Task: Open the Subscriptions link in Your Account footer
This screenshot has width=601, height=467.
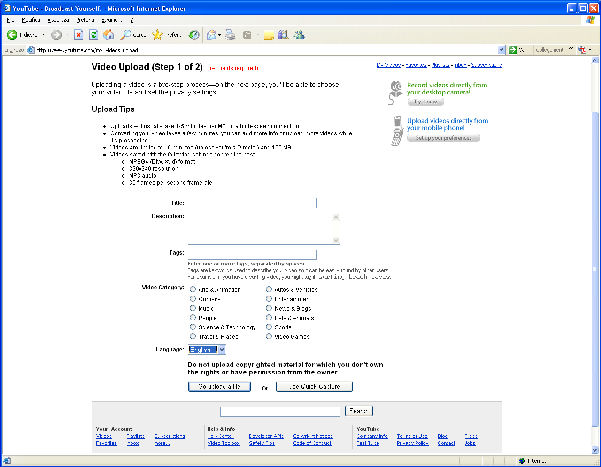Action: click(170, 436)
